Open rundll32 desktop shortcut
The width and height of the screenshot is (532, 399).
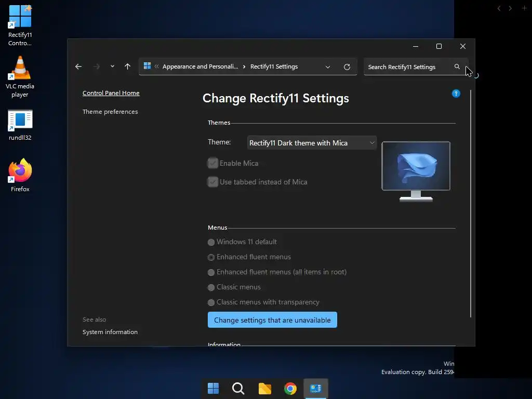20,125
